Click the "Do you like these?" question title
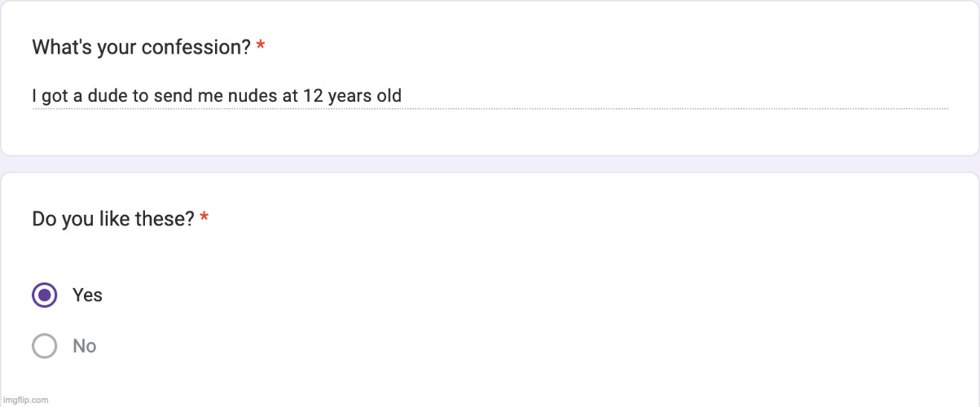Viewport: 980px width, 407px height. click(x=112, y=219)
